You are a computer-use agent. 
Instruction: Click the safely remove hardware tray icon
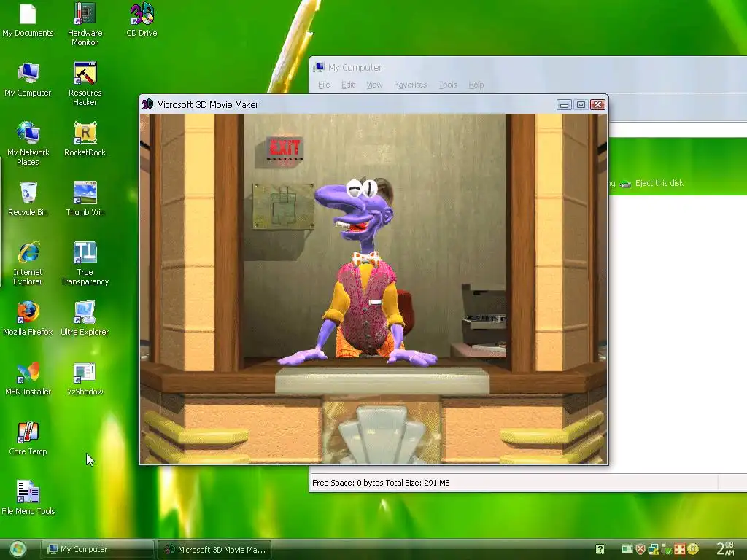(x=667, y=549)
